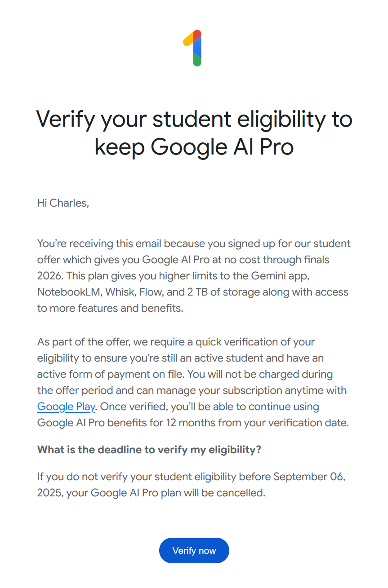
Task: Click the "Verify your student eligibility" heading
Action: (194, 119)
